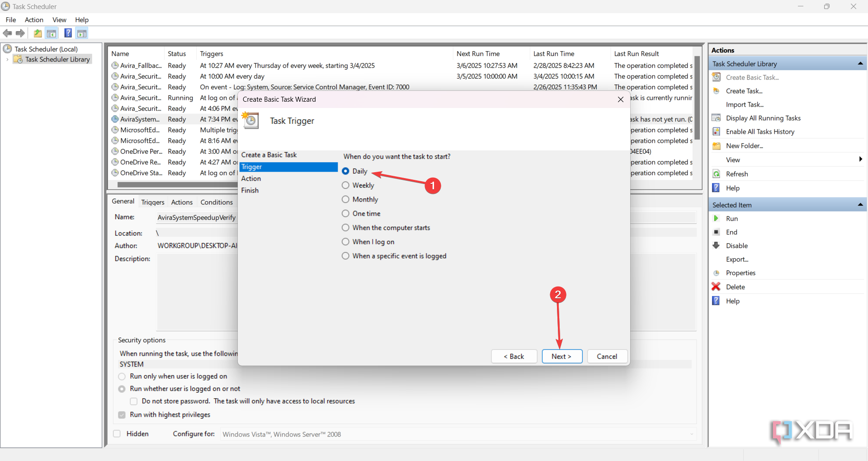Click the Disable down-arrow icon
Screen dimensions: 868x461
tap(716, 245)
